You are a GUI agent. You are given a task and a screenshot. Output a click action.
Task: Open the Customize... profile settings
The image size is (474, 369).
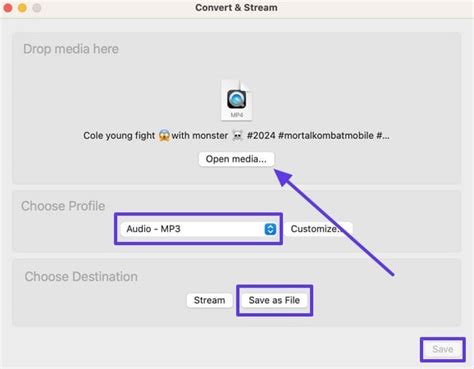318,229
